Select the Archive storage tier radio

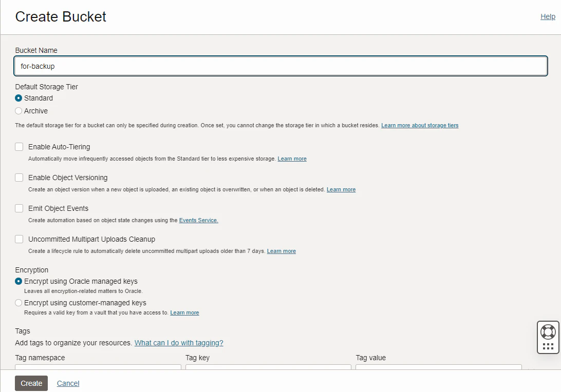coord(18,111)
